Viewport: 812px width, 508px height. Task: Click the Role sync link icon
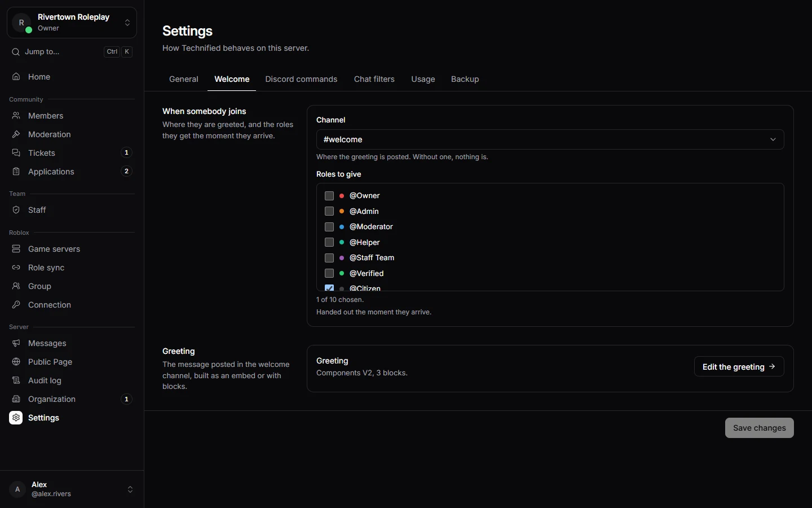pos(16,268)
